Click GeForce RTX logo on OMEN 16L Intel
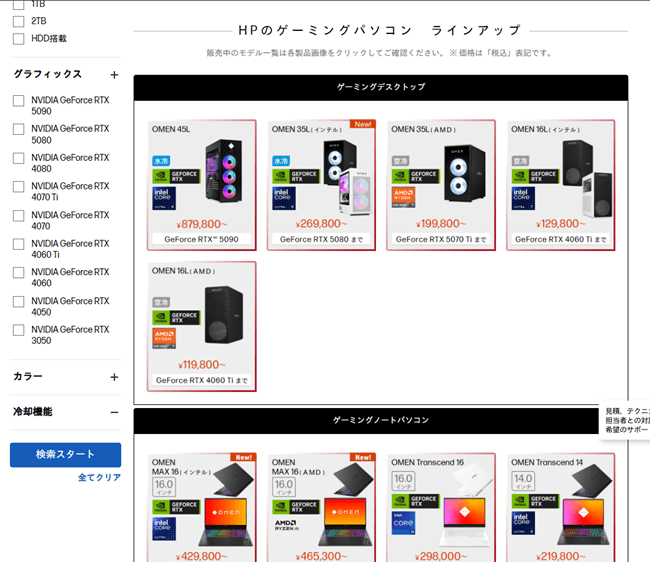The height and width of the screenshot is (562, 650). [x=536, y=176]
